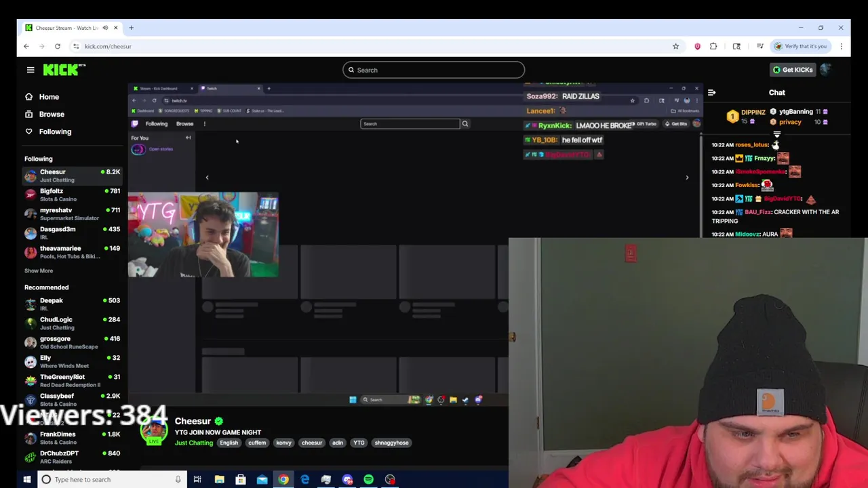The width and height of the screenshot is (868, 488).
Task: Open the browser extensions puzzle icon
Action: (x=713, y=46)
